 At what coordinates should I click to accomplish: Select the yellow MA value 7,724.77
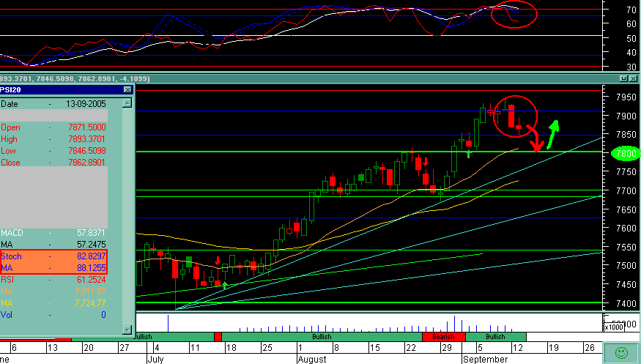(x=90, y=303)
